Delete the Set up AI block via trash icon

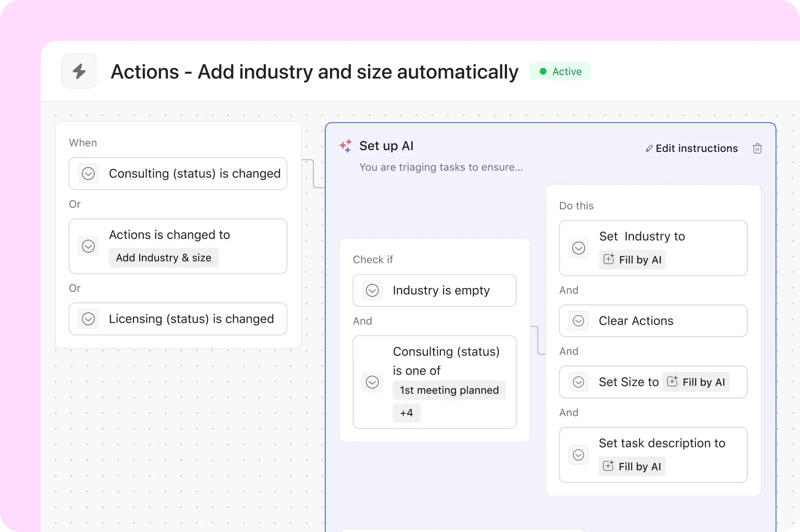click(757, 148)
